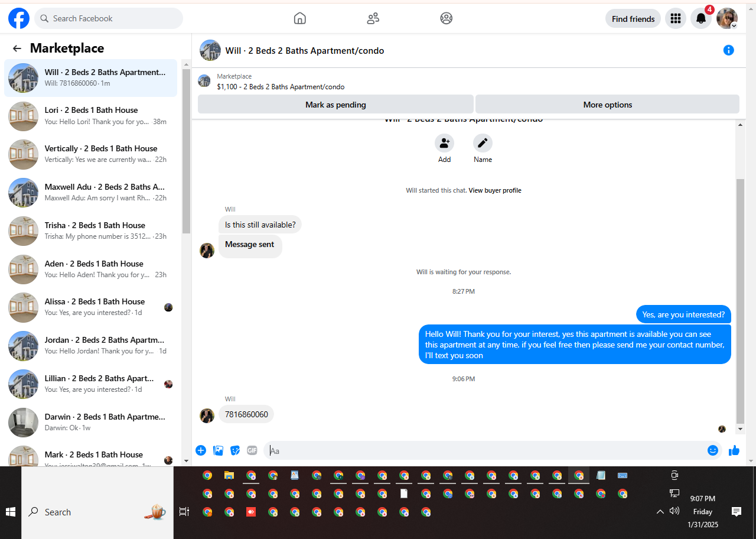Click the "Message sent" bubble
The width and height of the screenshot is (756, 539).
pyautogui.click(x=250, y=246)
